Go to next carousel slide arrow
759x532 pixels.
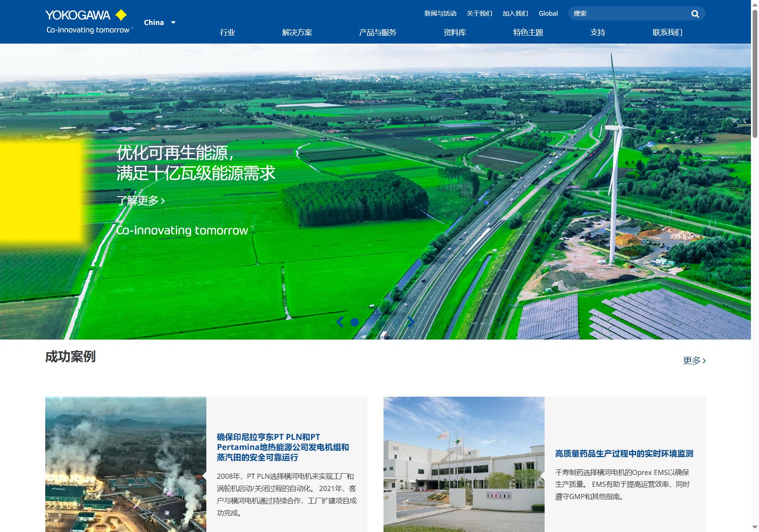[x=411, y=322]
